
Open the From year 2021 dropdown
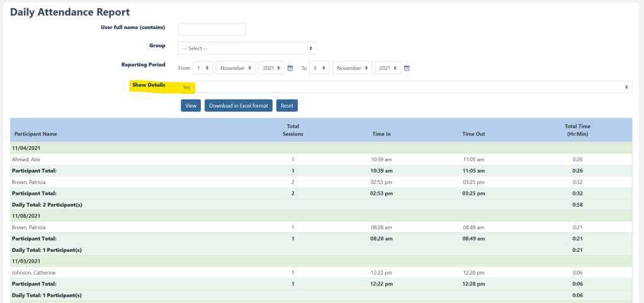click(271, 68)
